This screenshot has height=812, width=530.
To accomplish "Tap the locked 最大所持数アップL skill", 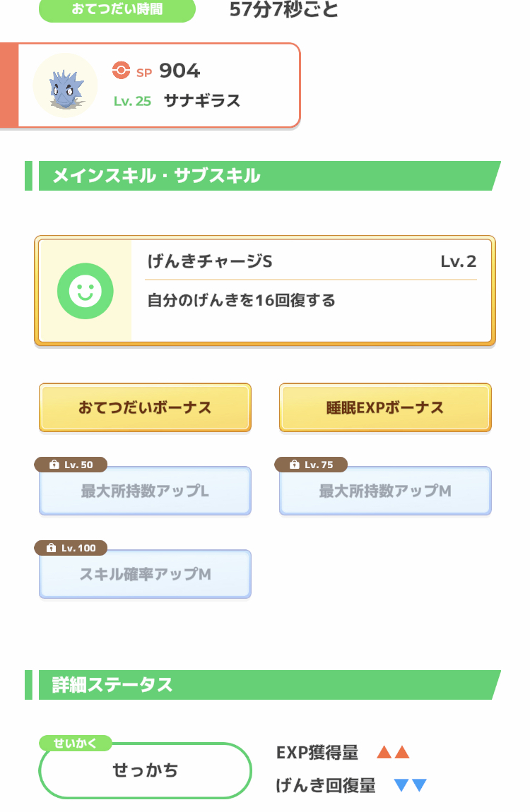I will point(145,491).
